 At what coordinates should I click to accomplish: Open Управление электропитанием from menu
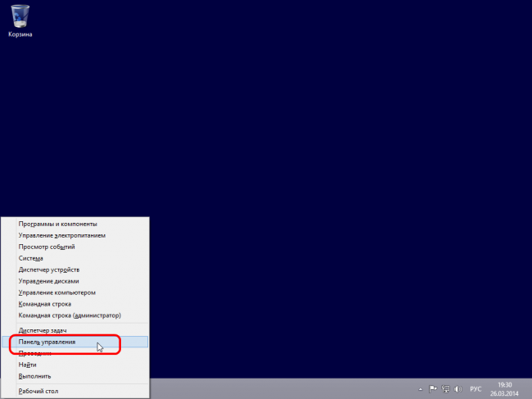(61, 235)
